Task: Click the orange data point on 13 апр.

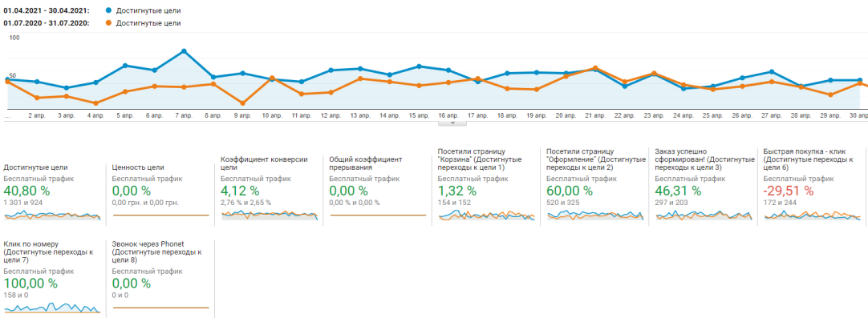Action: [360, 78]
